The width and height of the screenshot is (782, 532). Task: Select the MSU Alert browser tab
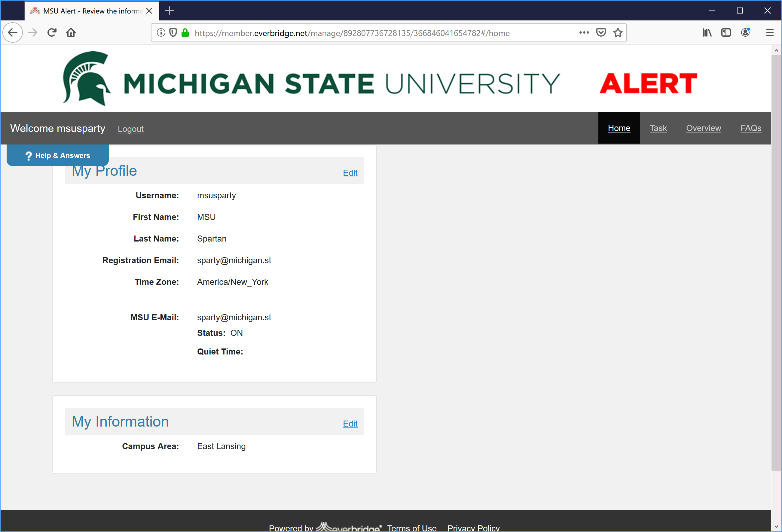tap(92, 11)
